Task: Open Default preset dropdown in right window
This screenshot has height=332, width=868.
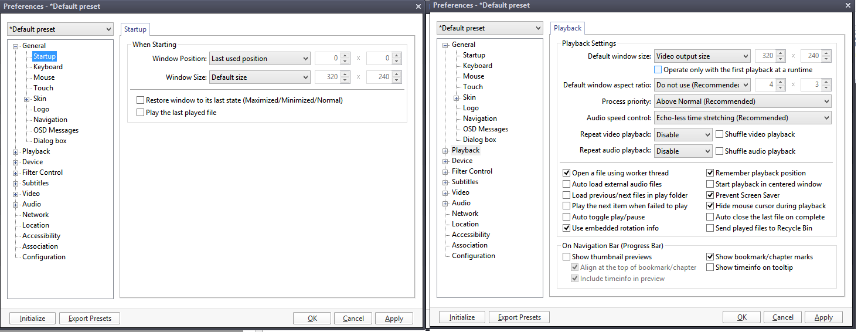Action: coord(490,28)
